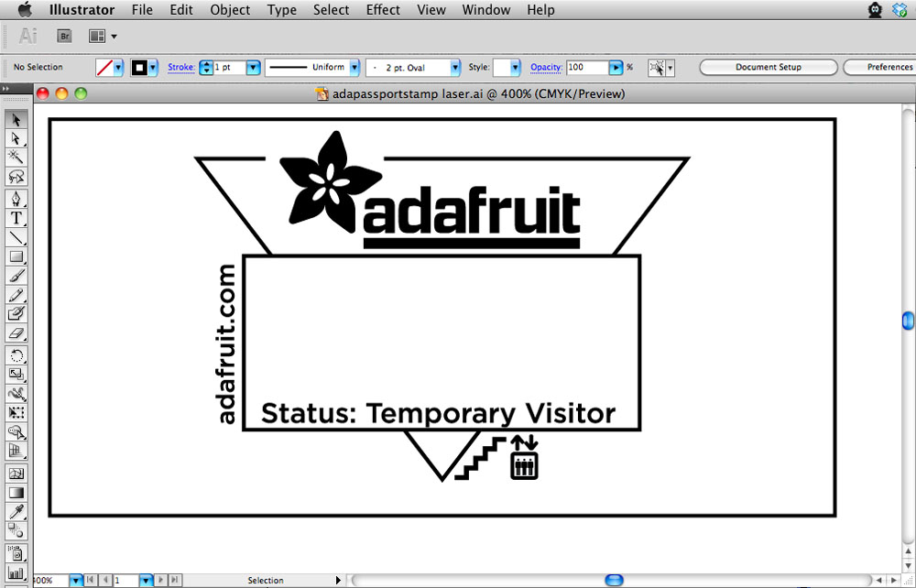Select the Pencil tool
The width and height of the screenshot is (916, 588).
[x=16, y=295]
